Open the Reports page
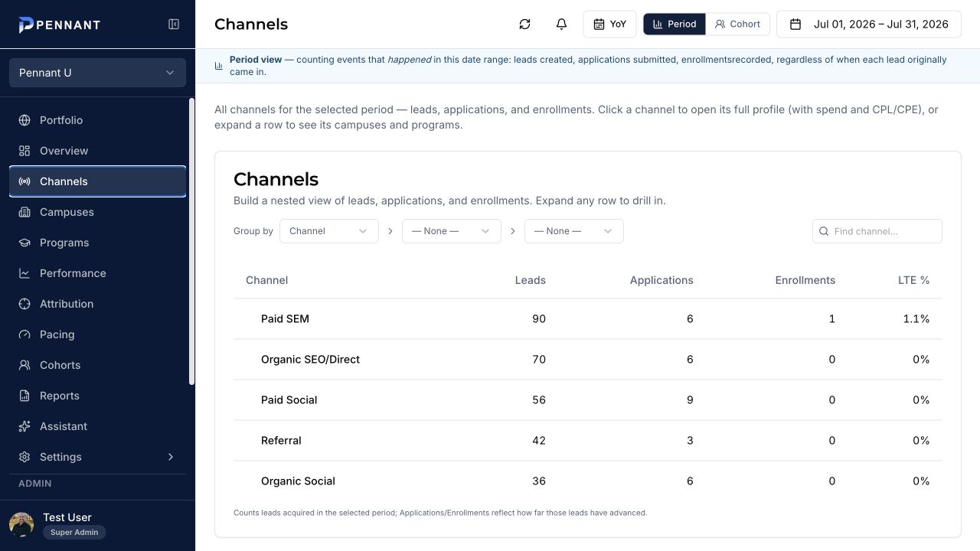Image resolution: width=980 pixels, height=551 pixels. click(x=97, y=396)
